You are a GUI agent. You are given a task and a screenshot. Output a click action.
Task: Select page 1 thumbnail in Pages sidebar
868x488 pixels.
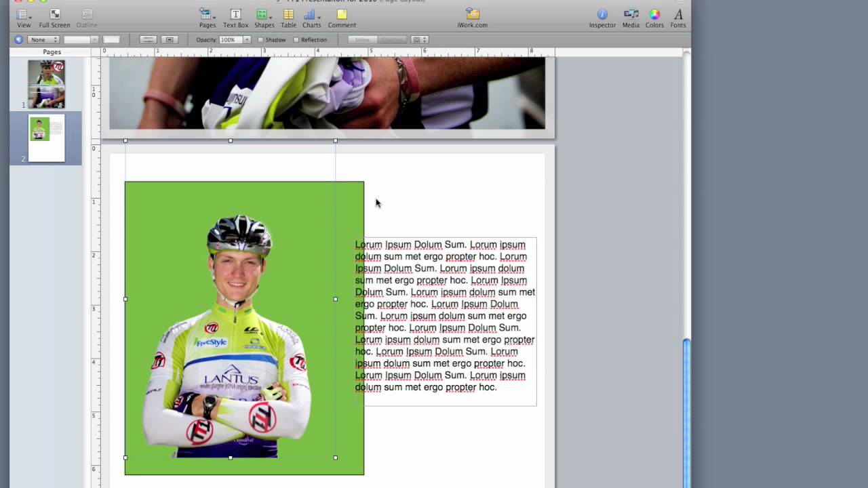(x=46, y=84)
